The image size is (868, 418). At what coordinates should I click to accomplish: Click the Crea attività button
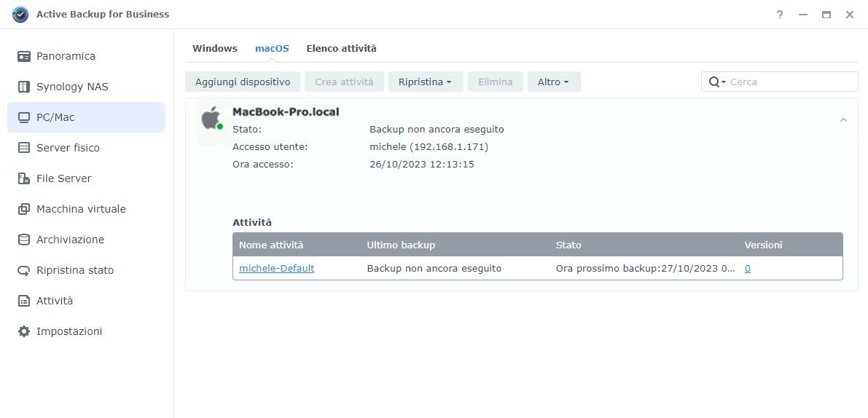[x=344, y=82]
